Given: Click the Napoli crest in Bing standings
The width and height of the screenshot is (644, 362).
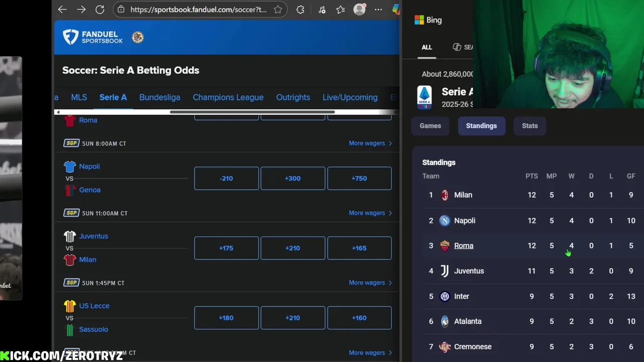Looking at the screenshot, I should (445, 221).
